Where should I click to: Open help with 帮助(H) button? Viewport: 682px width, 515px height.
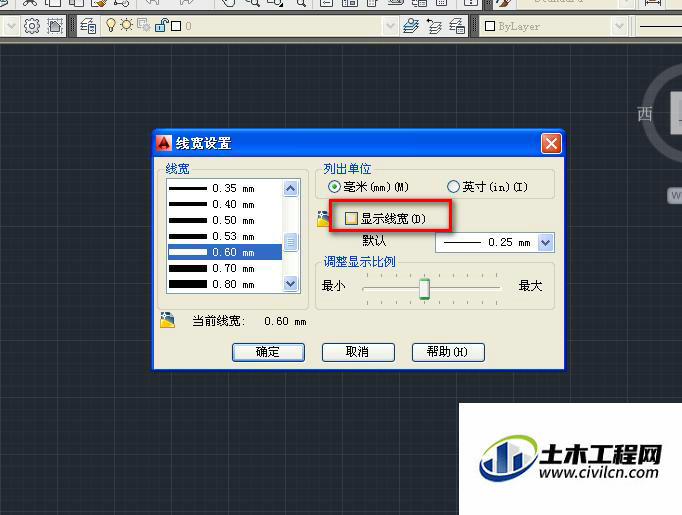[448, 352]
